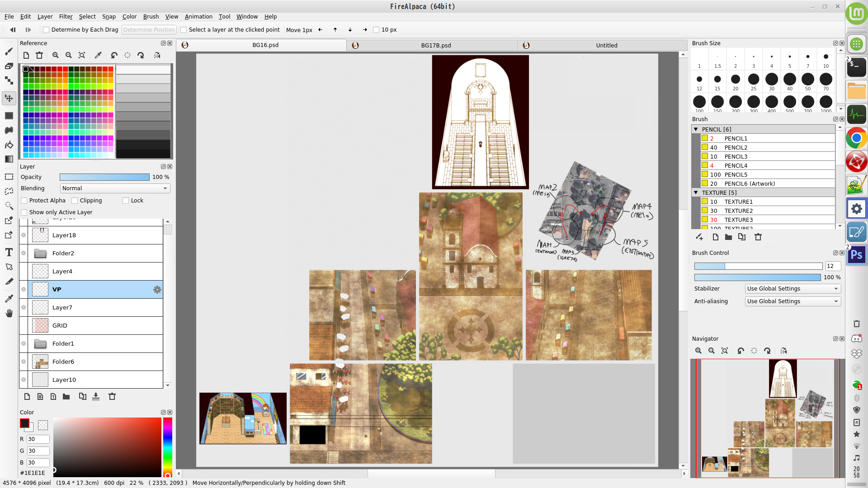
Task: Add a new layer folder
Action: tap(66, 396)
